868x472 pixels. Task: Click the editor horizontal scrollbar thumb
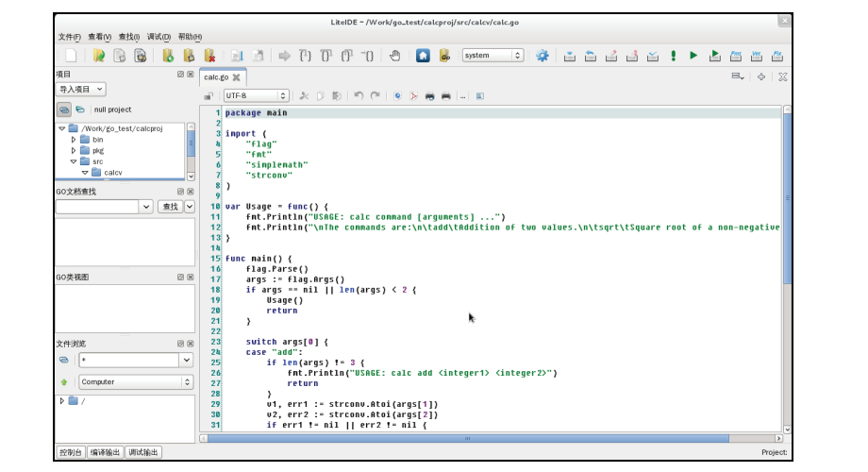[468, 438]
